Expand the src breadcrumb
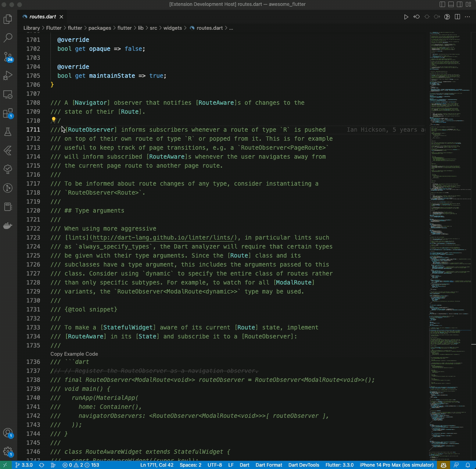The height and width of the screenshot is (469, 476). (x=154, y=28)
